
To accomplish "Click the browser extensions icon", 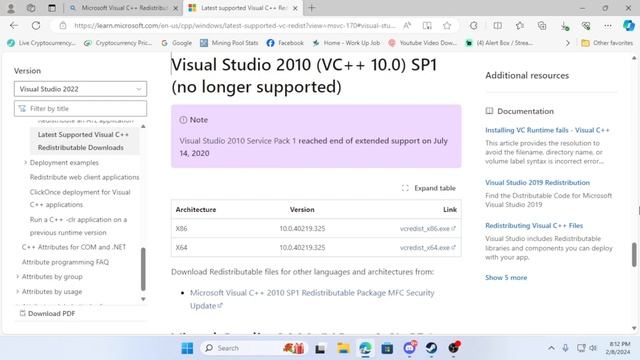I will [473, 26].
